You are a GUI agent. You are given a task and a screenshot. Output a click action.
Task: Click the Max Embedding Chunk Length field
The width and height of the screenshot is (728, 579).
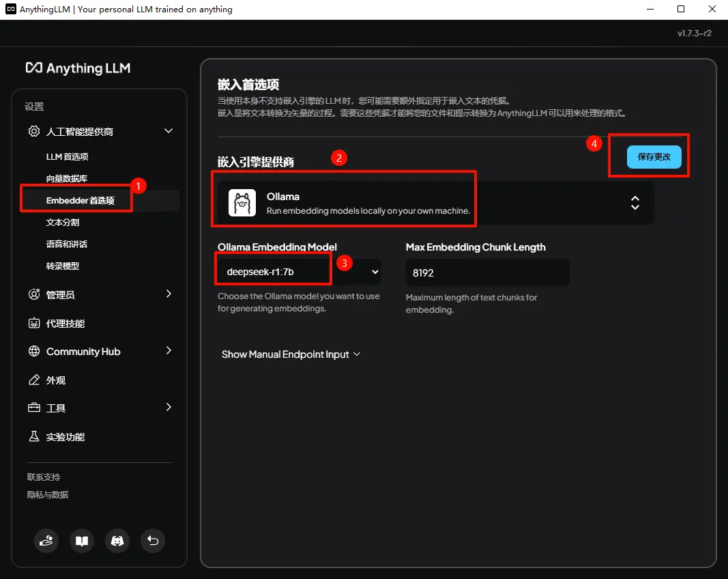(488, 272)
